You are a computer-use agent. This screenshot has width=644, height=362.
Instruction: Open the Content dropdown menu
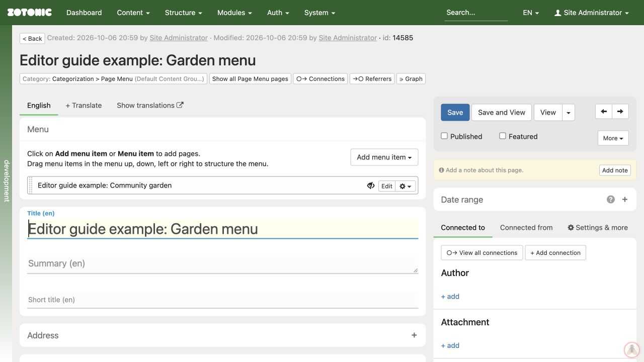pos(133,13)
